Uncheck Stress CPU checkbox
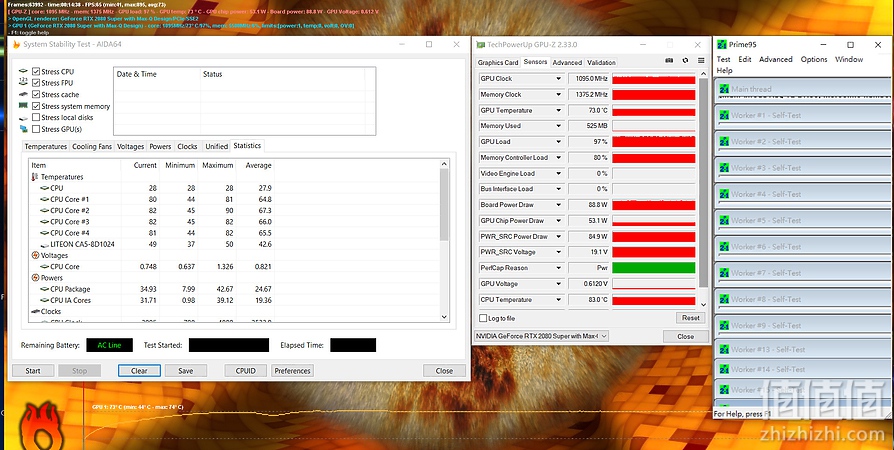 36,71
